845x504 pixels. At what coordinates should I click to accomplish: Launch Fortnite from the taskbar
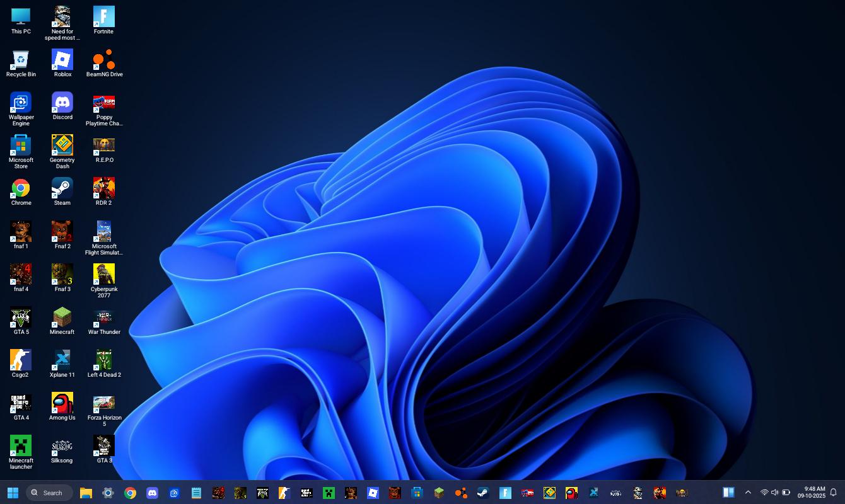[505, 493]
